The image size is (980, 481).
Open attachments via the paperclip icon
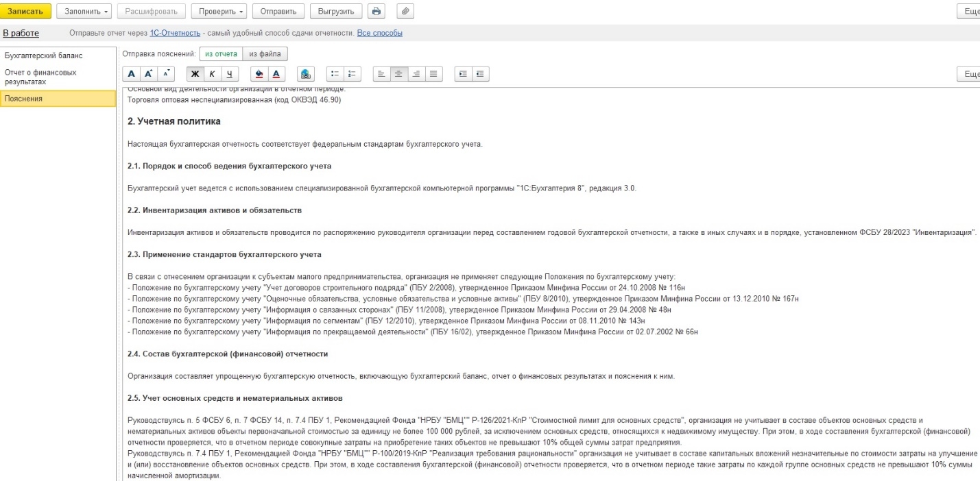(405, 12)
